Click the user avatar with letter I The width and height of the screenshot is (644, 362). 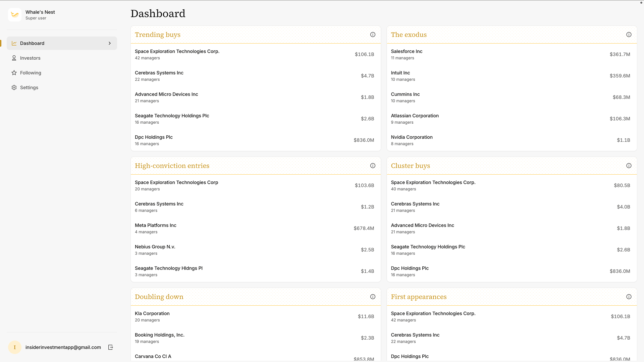(15, 347)
